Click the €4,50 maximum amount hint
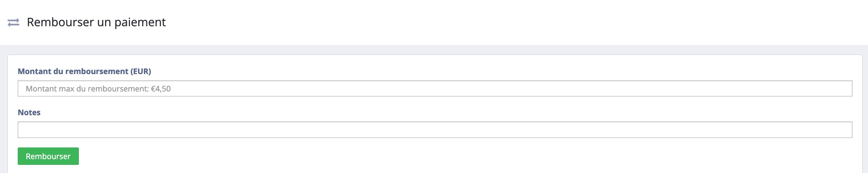This screenshot has height=173, width=868. [161, 89]
